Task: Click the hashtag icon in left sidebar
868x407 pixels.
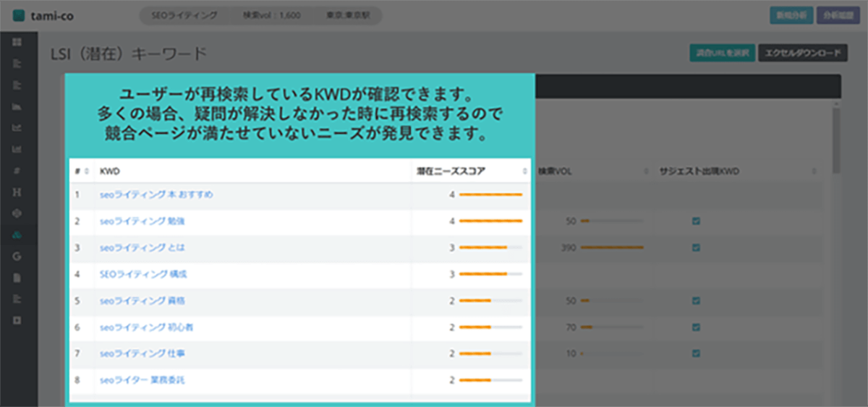Action: 17,171
